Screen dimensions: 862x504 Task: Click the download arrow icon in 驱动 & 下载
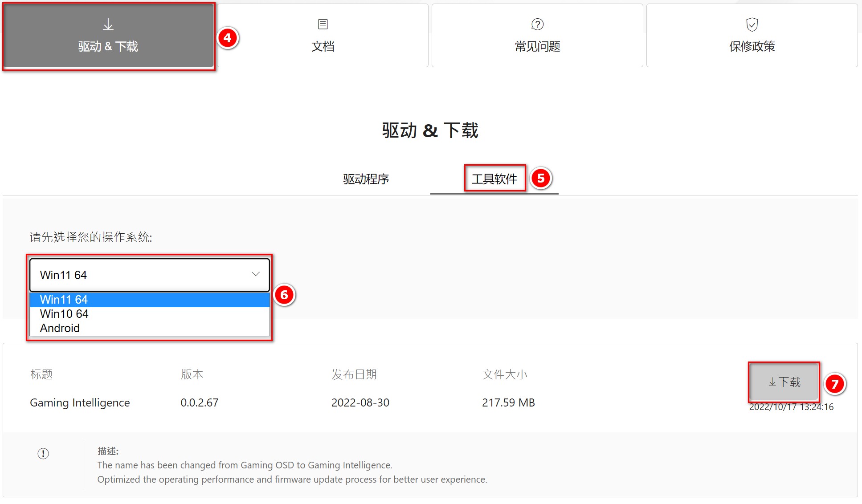tap(108, 24)
